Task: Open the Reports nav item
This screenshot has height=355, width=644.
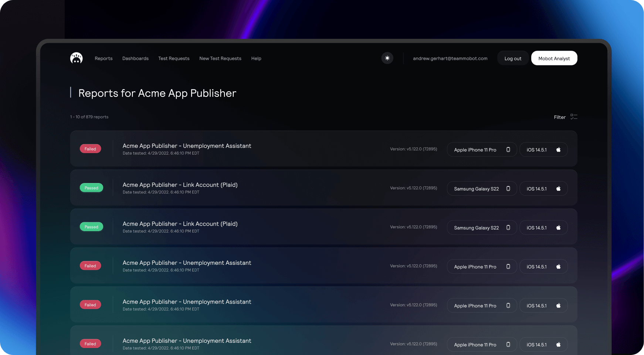Action: coord(104,58)
